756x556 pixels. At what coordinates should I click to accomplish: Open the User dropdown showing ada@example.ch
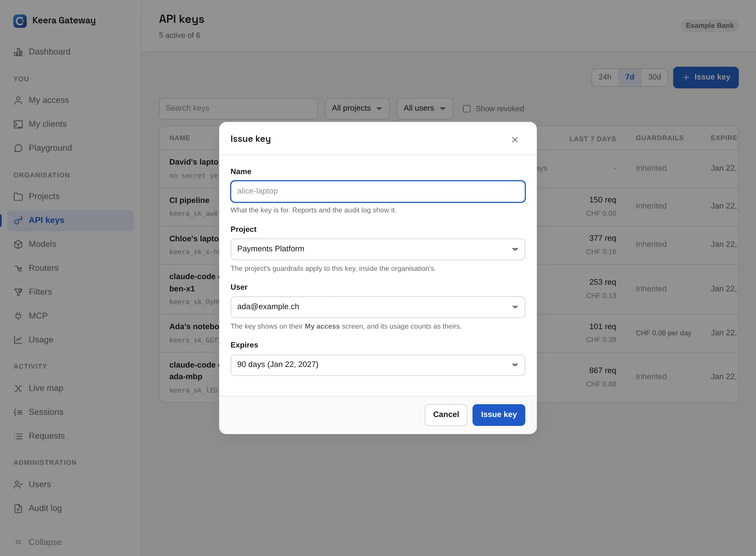pyautogui.click(x=378, y=307)
